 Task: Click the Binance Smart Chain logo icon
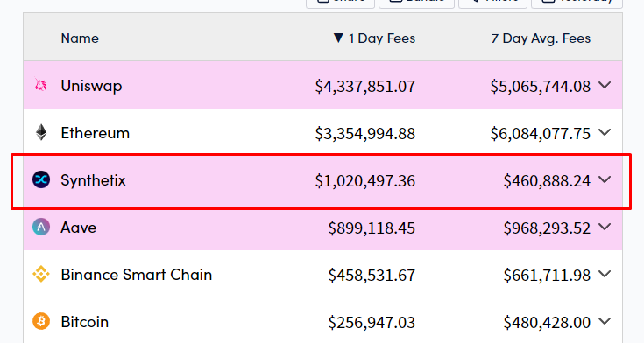click(41, 274)
